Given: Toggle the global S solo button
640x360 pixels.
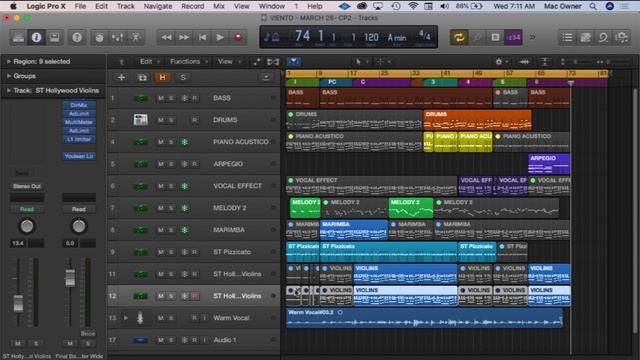Looking at the screenshot, I should 183,77.
